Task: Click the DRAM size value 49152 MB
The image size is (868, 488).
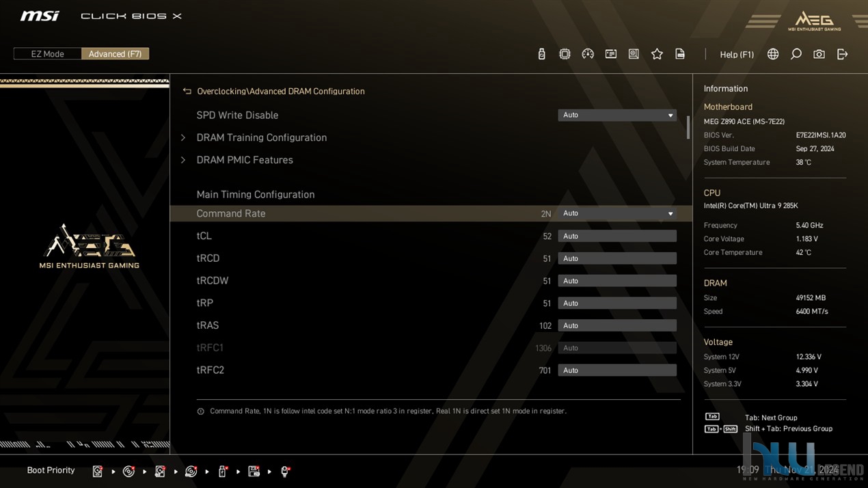Action: tap(811, 298)
